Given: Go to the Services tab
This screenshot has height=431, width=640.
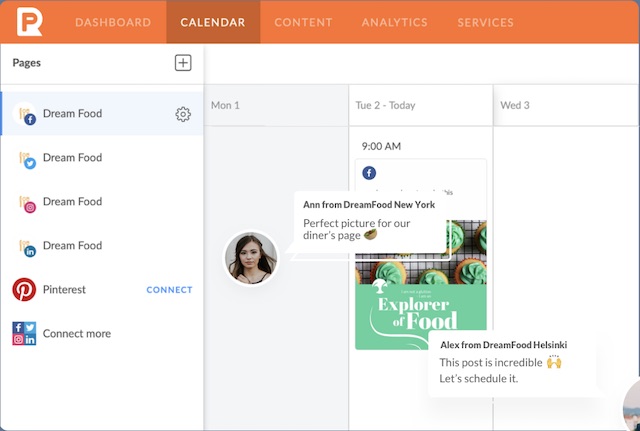Looking at the screenshot, I should [485, 22].
